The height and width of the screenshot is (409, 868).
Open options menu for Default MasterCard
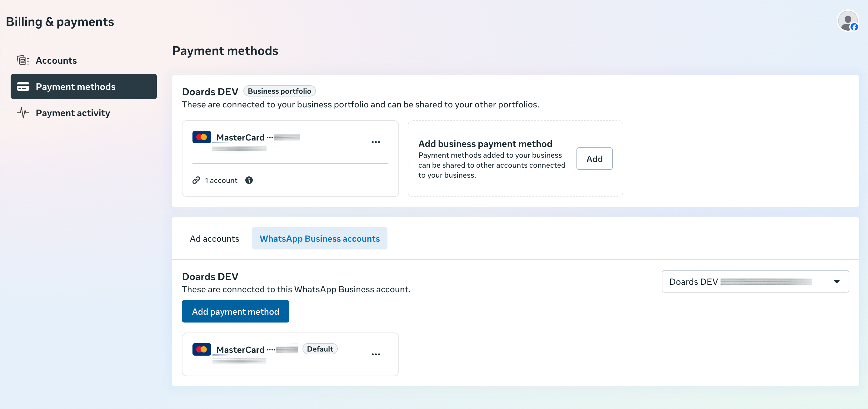[x=376, y=354]
